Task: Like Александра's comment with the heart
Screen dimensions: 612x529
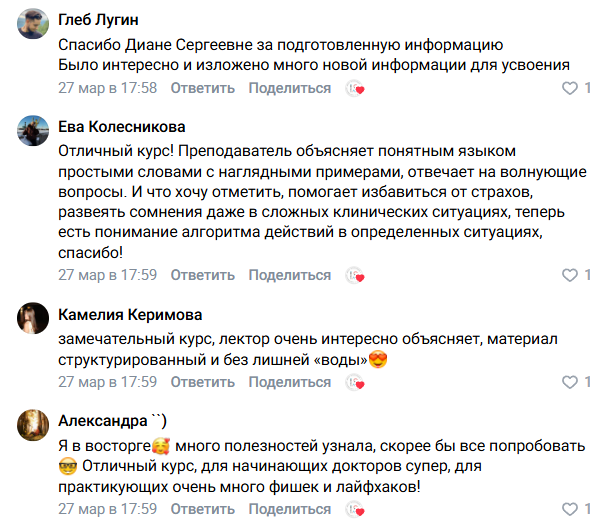Action: click(571, 509)
